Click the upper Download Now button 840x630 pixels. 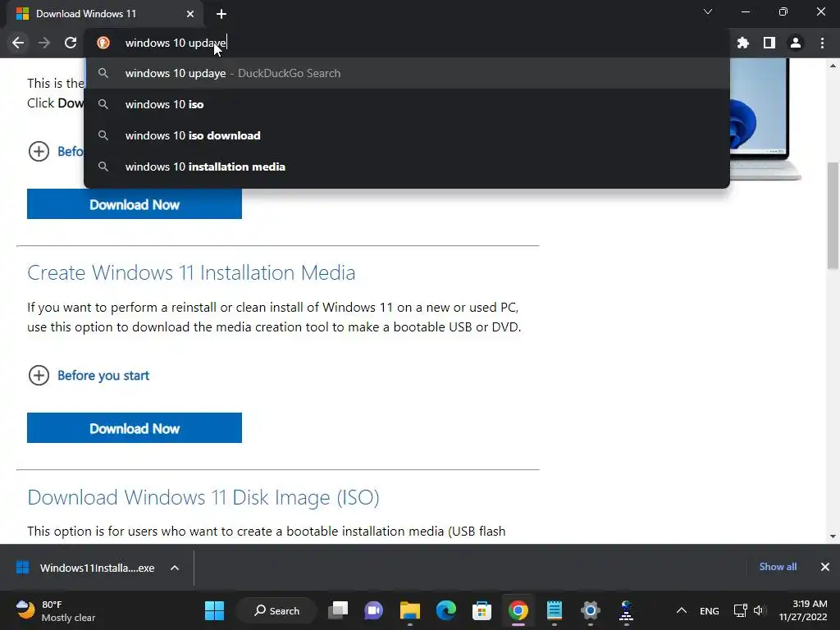pyautogui.click(x=135, y=204)
